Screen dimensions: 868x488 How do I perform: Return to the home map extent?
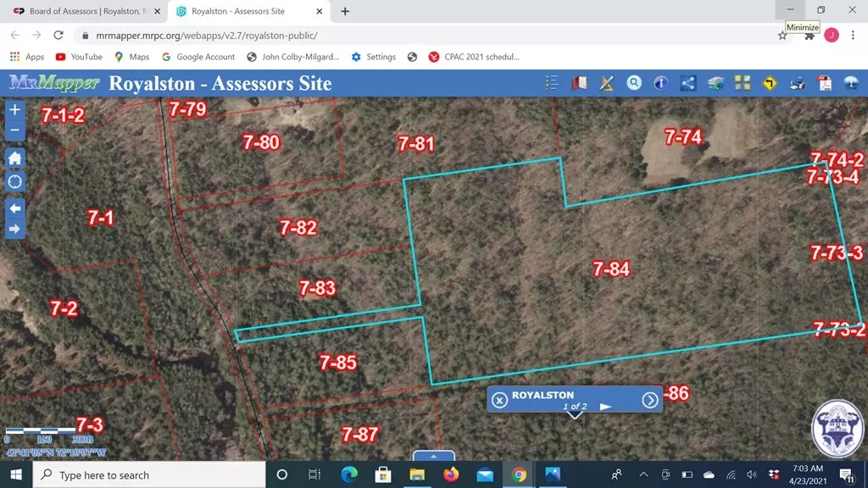pyautogui.click(x=14, y=158)
